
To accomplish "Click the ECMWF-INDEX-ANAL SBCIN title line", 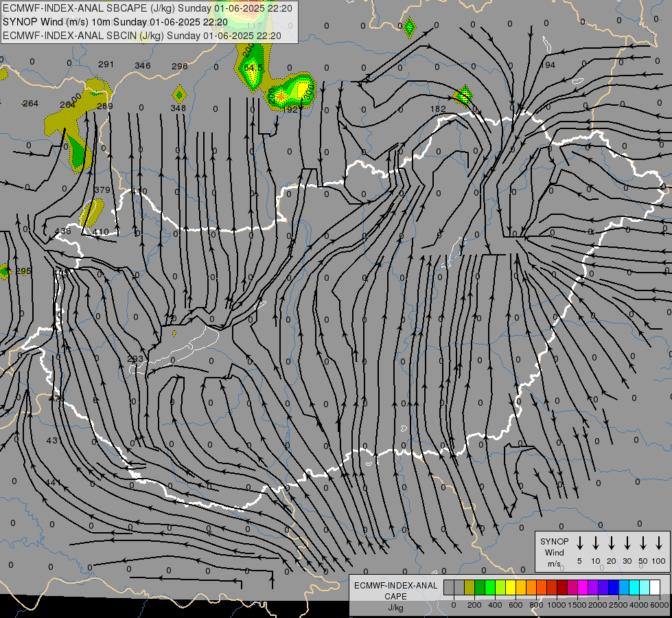I will coord(142,36).
